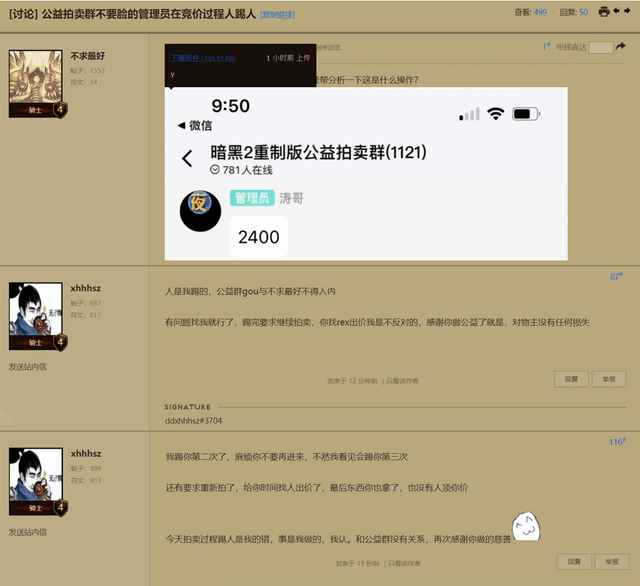Click 举报 button on post 87

pos(609,379)
